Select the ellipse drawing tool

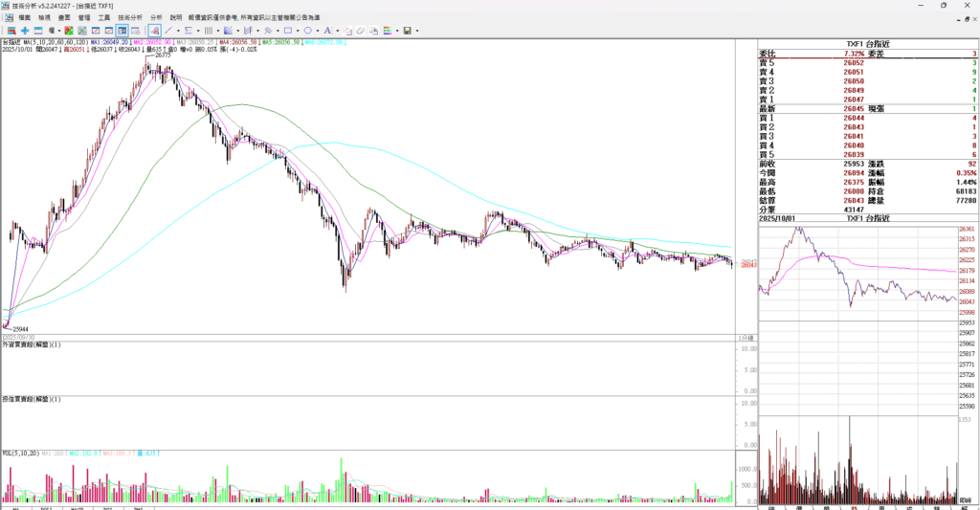[x=307, y=31]
